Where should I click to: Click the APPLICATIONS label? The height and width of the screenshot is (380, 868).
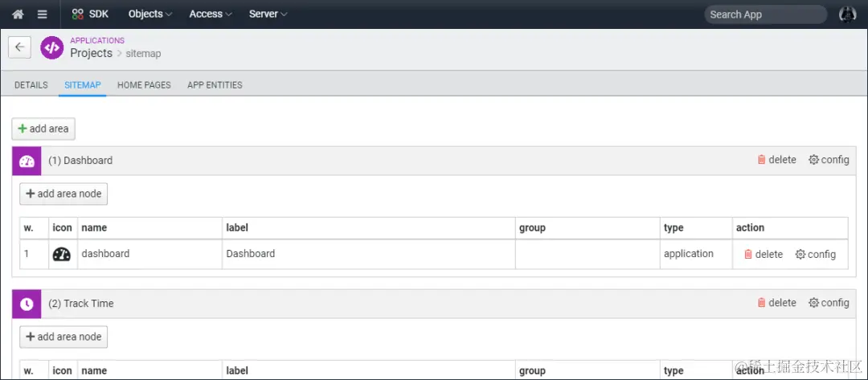pos(97,40)
